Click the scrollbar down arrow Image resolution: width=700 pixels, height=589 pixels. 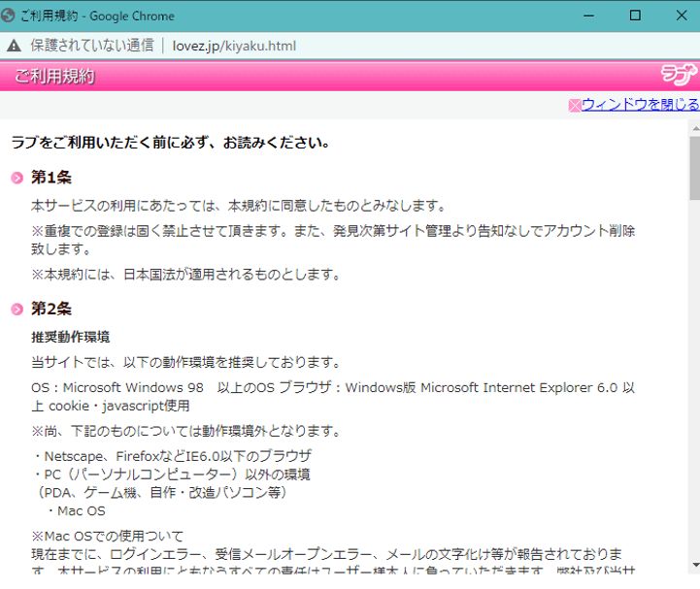[695, 565]
